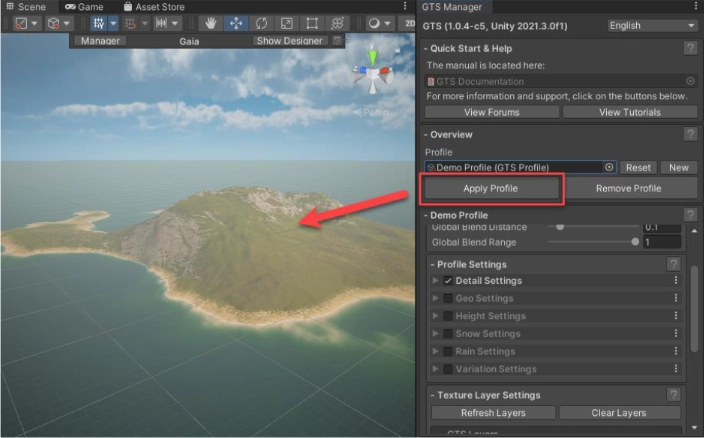Screen dimensions: 704x438
Task: Expand the Rain Settings foldout
Action: coord(435,351)
